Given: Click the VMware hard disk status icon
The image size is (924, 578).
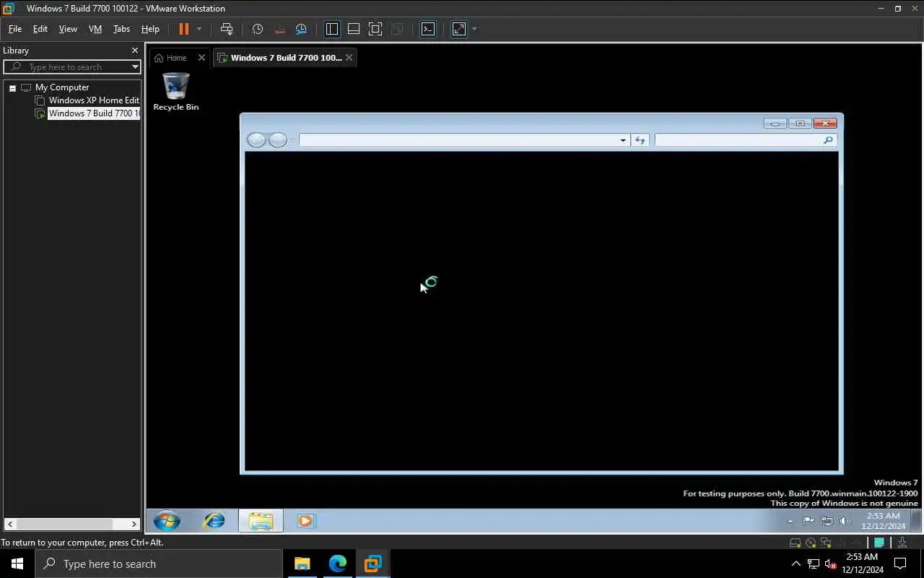Looking at the screenshot, I should coord(796,543).
